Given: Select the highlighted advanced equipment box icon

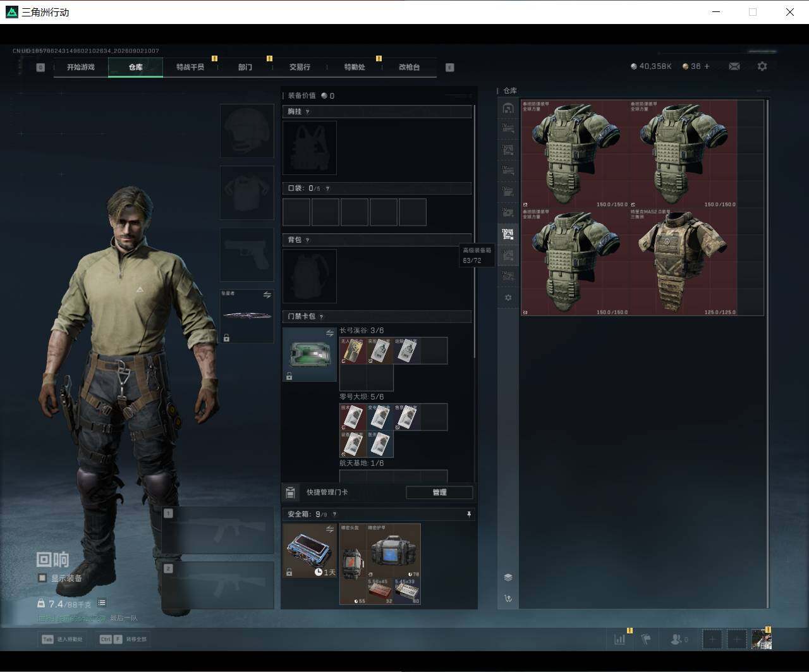Looking at the screenshot, I should click(x=508, y=235).
